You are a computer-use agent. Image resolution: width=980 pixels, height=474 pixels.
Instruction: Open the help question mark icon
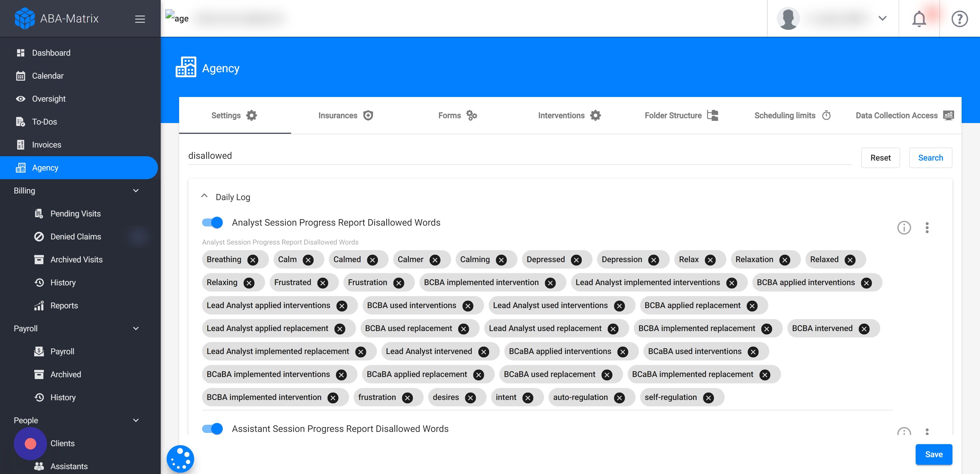[959, 18]
